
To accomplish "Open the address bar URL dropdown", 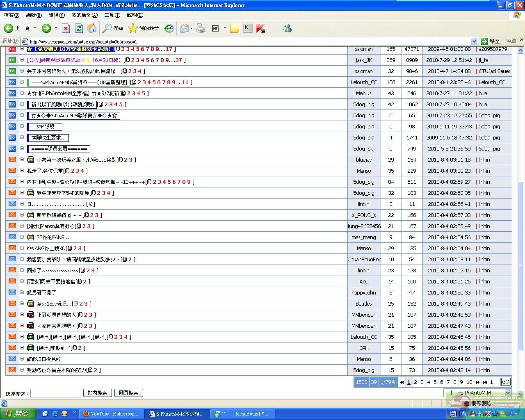I will click(474, 41).
